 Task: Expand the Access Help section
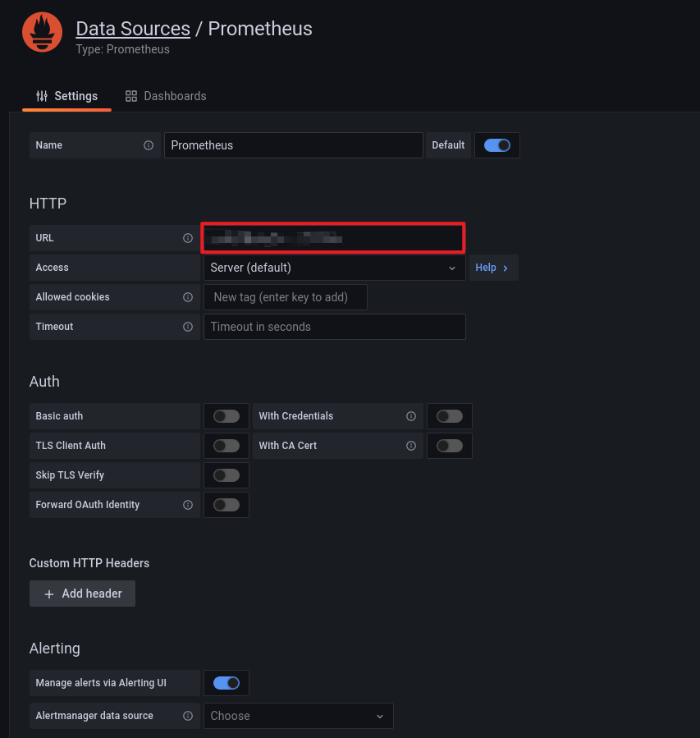point(493,268)
